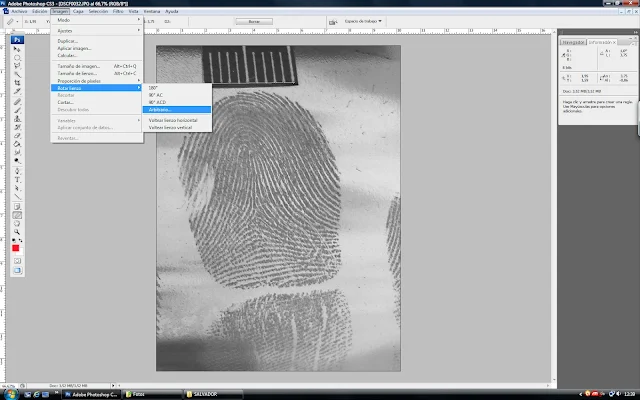Screen dimensions: 640x400
Task: Select the Magic Wand tool
Action: [17, 74]
